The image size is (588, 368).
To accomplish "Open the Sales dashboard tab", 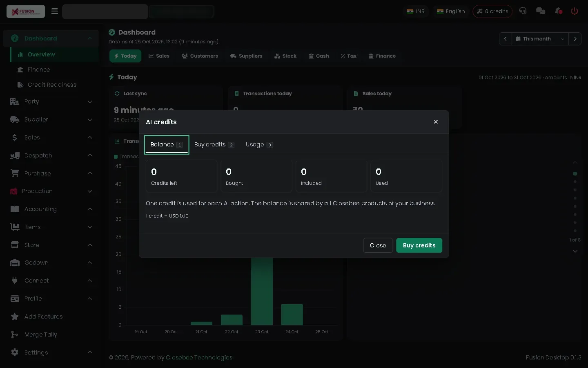I will pyautogui.click(x=159, y=56).
